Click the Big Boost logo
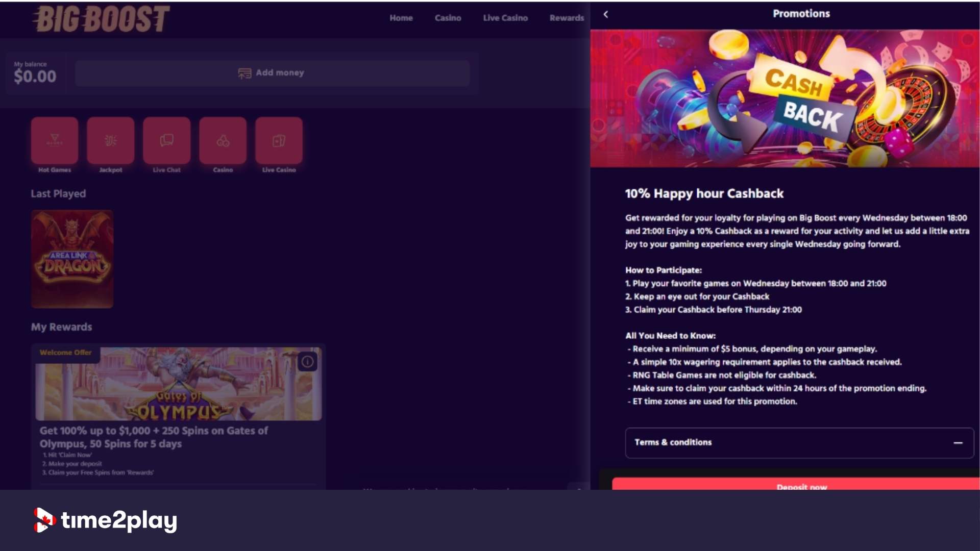 coord(101,19)
